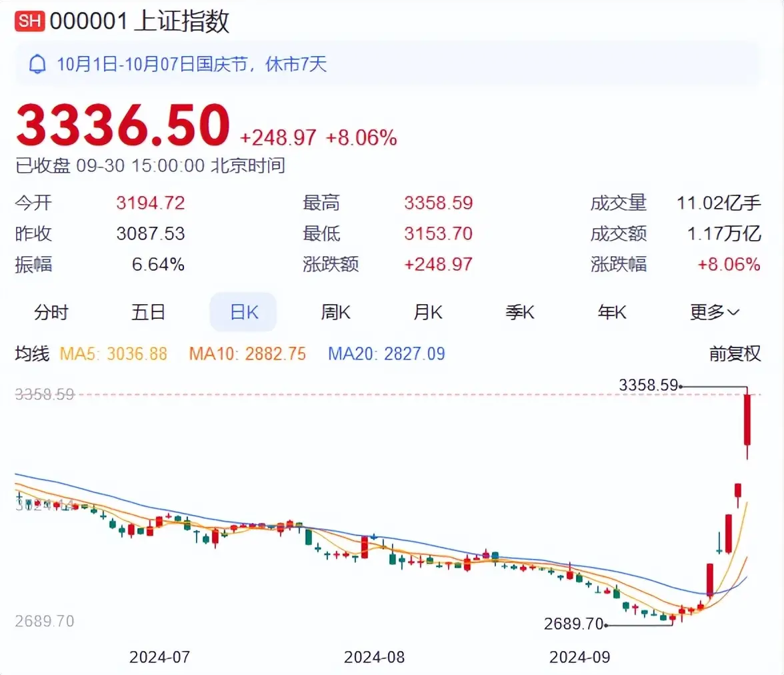Open the National Day market closure notice
This screenshot has width=784, height=675.
(x=192, y=64)
